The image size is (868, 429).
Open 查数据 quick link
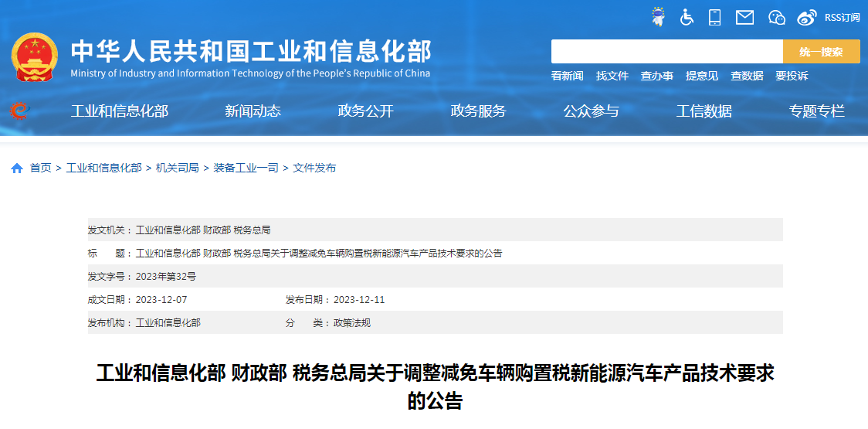pyautogui.click(x=747, y=76)
